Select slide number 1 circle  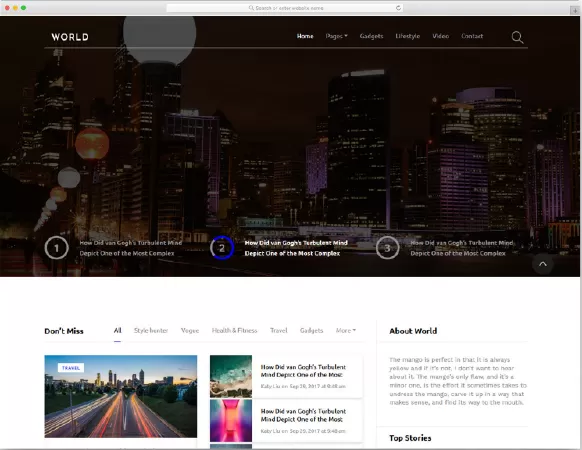pos(56,248)
